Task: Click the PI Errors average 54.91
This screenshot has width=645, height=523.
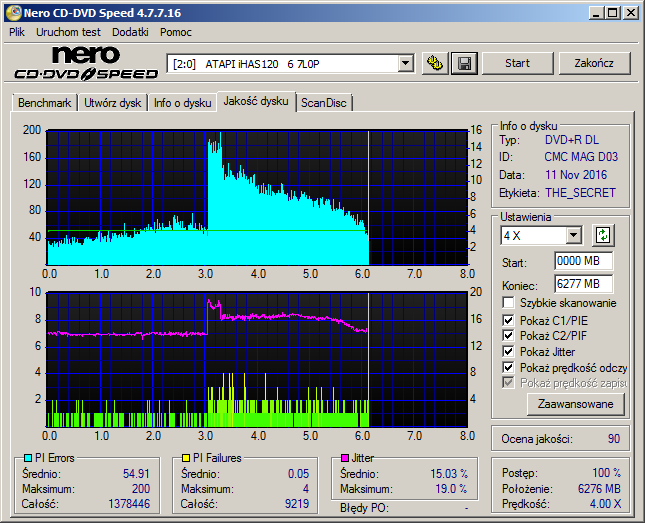Action: point(136,474)
